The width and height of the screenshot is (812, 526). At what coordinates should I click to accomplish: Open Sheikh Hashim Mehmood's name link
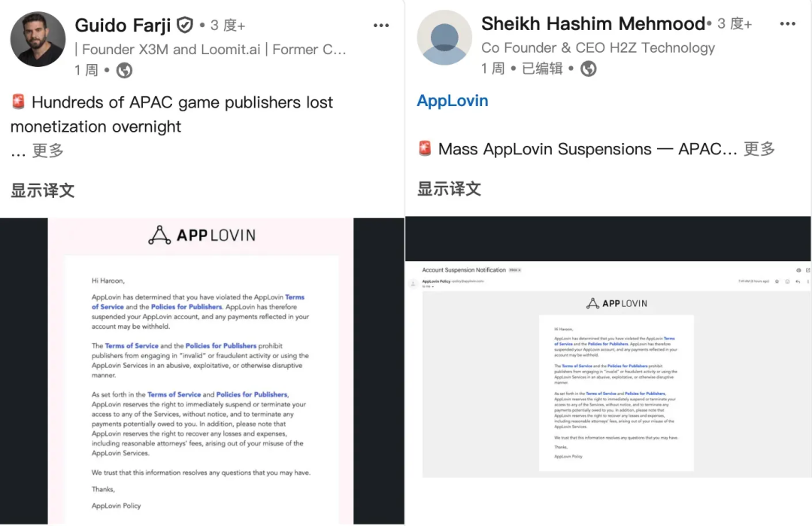point(593,23)
